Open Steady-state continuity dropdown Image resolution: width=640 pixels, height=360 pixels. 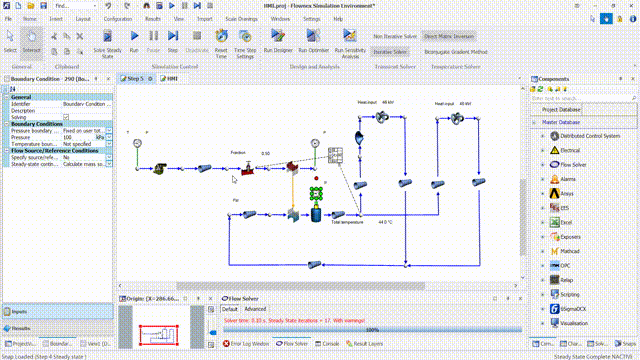pos(109,164)
